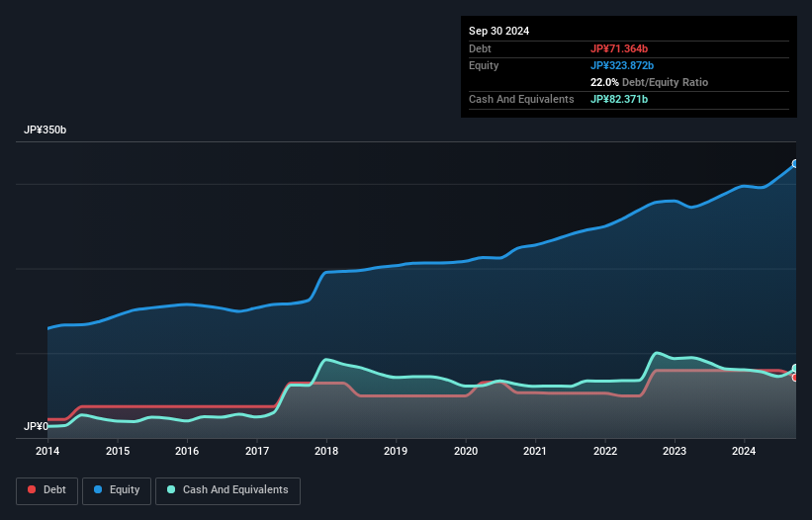This screenshot has height=520, width=812.
Task: Click the 22.0% Debt/Equity Ratio text
Action: pos(649,82)
